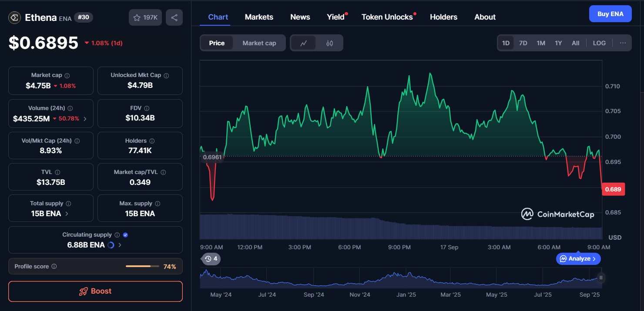644x311 pixels.
Task: Click the historical range navigator mini chart
Action: [401, 278]
